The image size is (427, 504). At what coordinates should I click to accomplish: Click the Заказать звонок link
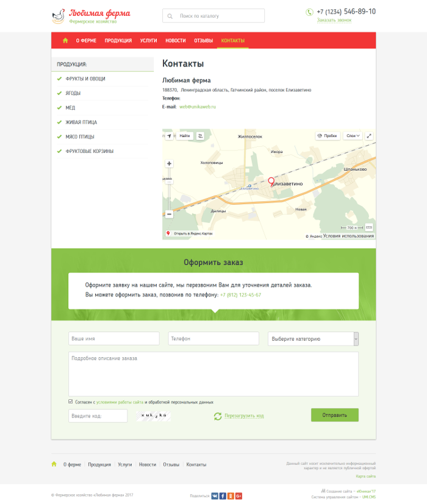pyautogui.click(x=334, y=20)
